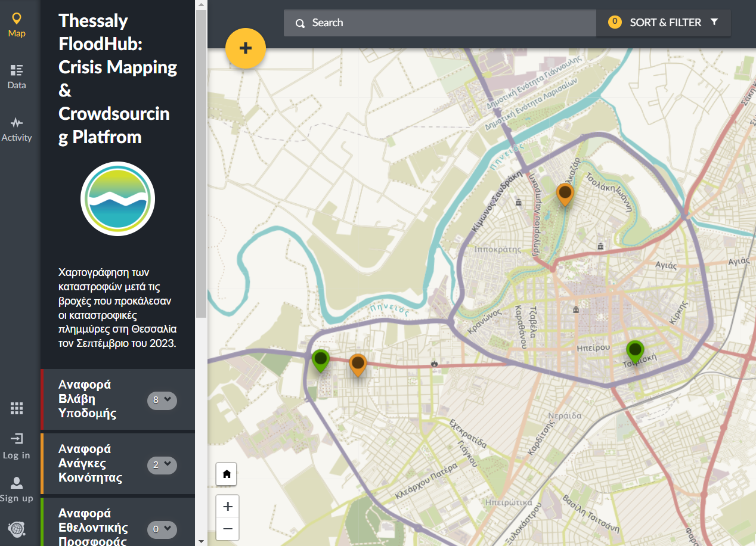Image resolution: width=756 pixels, height=546 pixels.
Task: Click the green marker on the western road
Action: (x=321, y=359)
